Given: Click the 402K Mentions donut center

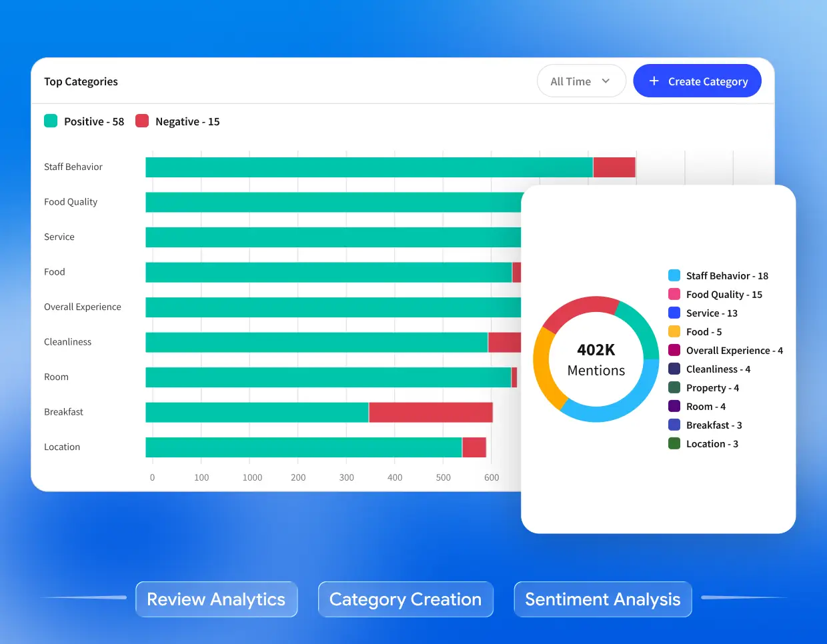Looking at the screenshot, I should [x=596, y=360].
